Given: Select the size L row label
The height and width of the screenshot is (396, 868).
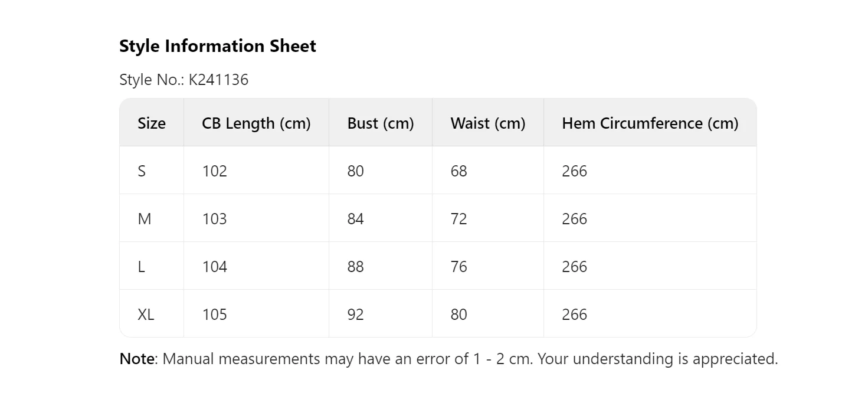Looking at the screenshot, I should pos(142,267).
